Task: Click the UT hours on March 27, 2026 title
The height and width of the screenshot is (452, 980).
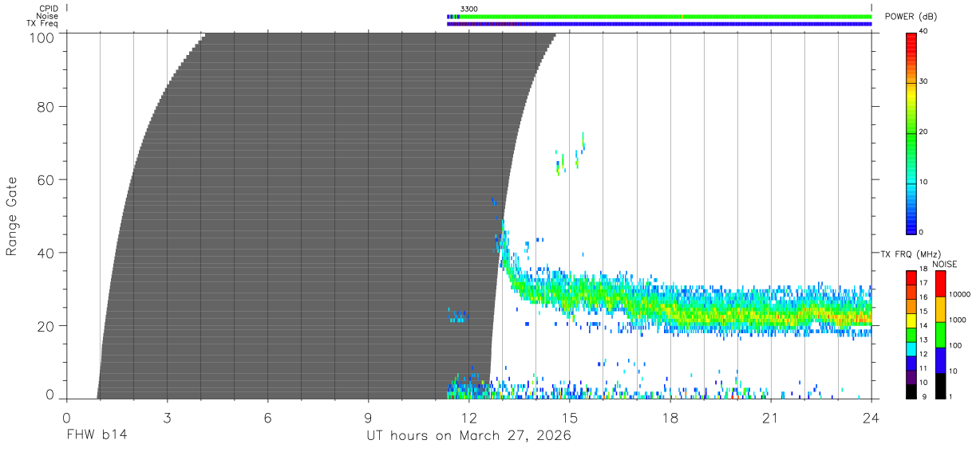Action: pyautogui.click(x=468, y=435)
